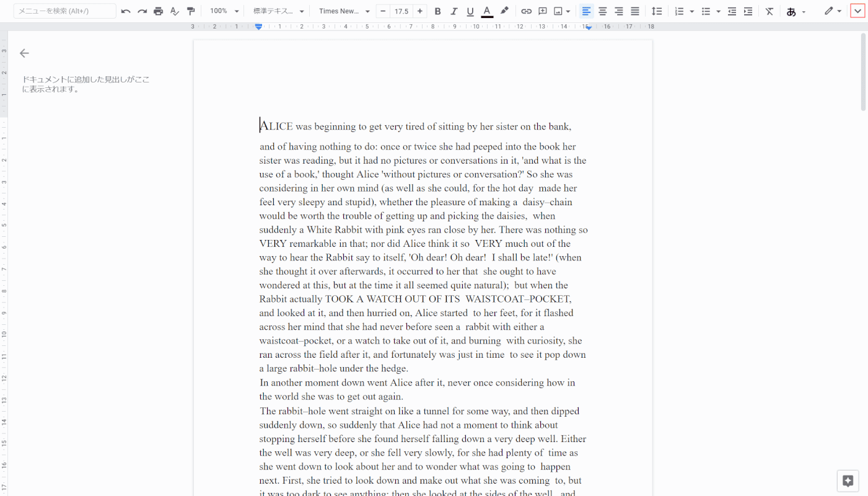Open the Times New font dropdown
Image resolution: width=868 pixels, height=496 pixels.
[344, 11]
